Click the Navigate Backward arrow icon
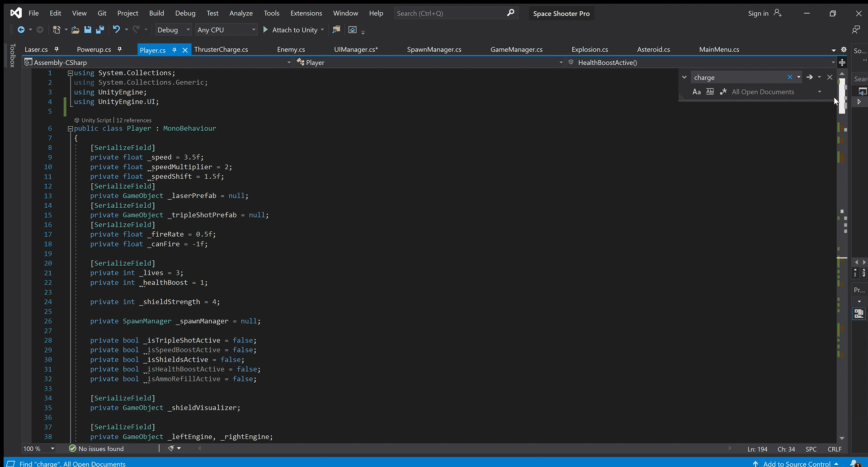 (21, 30)
